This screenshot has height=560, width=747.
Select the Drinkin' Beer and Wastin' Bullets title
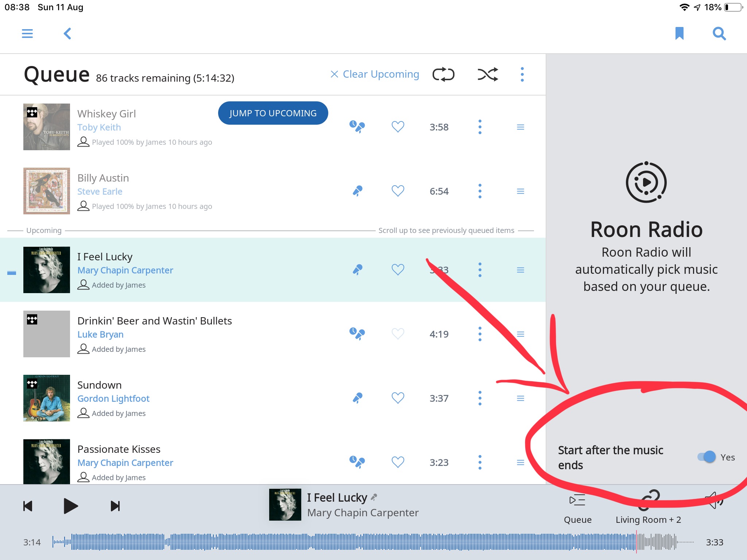coord(155,321)
